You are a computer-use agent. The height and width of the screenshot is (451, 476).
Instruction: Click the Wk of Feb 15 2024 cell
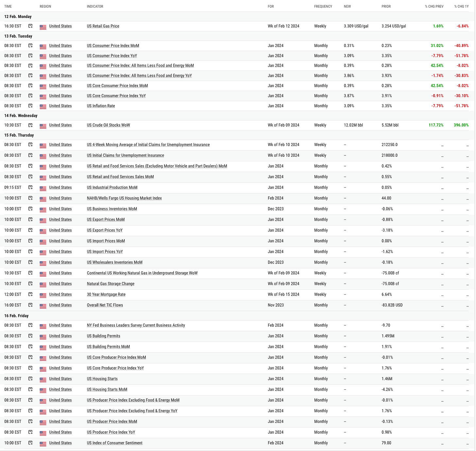(283, 295)
